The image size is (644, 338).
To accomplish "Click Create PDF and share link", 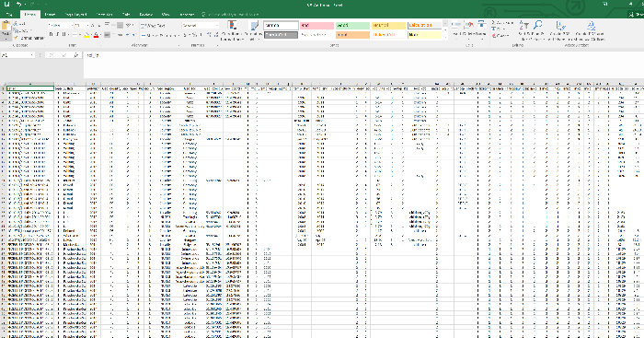I will (x=560, y=30).
